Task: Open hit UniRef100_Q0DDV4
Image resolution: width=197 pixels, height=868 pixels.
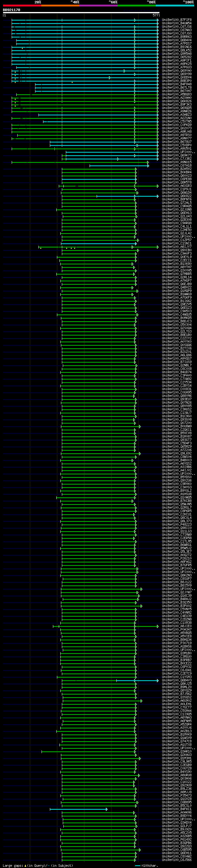Action: [x=177, y=78]
